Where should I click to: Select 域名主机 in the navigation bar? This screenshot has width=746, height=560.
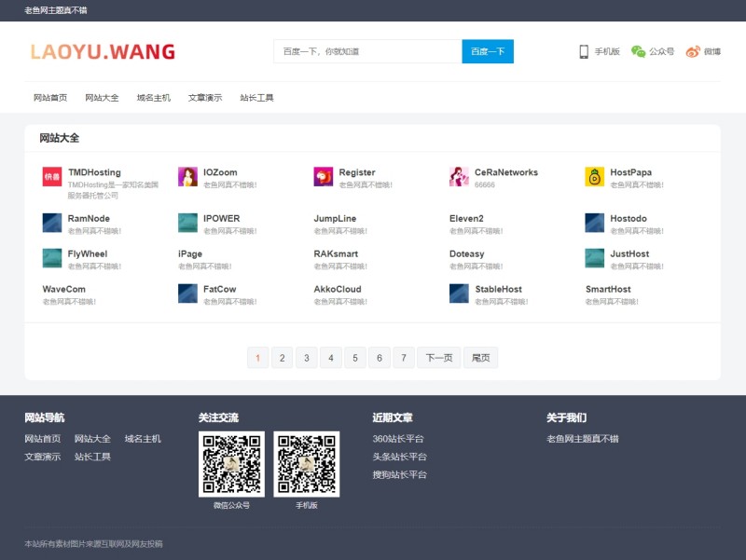[x=153, y=98]
